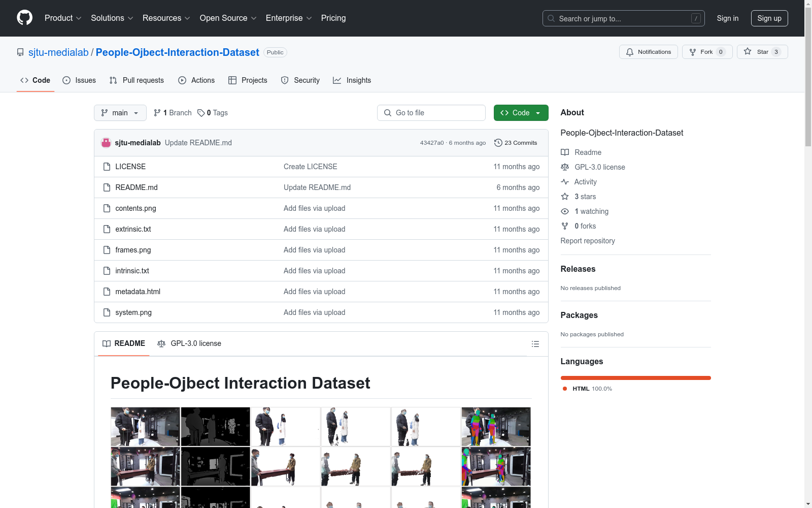The width and height of the screenshot is (812, 508).
Task: Click the sjtu-medialab avatar icon
Action: click(x=106, y=143)
